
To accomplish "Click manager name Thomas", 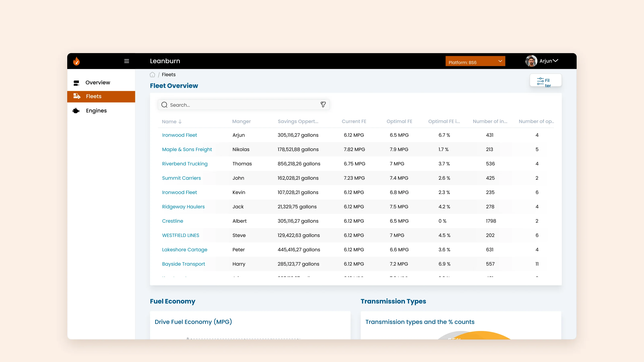I will tap(242, 164).
